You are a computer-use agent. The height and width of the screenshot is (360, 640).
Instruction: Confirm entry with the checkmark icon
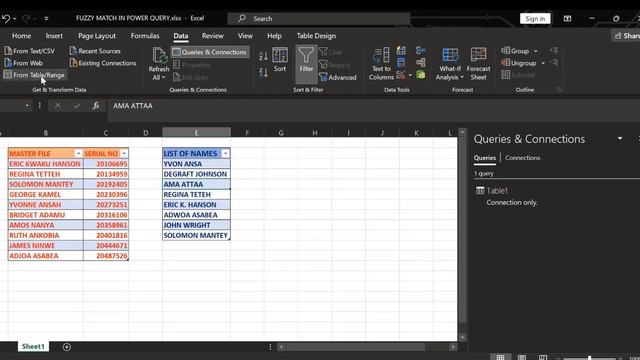coord(77,106)
